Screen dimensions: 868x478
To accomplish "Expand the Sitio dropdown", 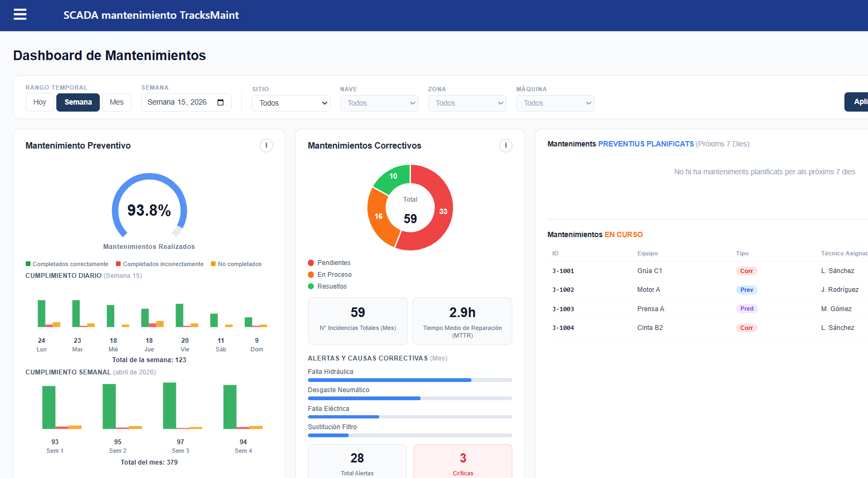I will tap(291, 103).
